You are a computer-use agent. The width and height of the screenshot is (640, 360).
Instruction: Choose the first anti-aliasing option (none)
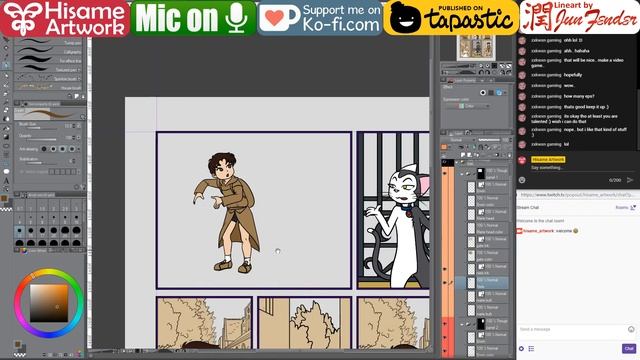[44, 149]
